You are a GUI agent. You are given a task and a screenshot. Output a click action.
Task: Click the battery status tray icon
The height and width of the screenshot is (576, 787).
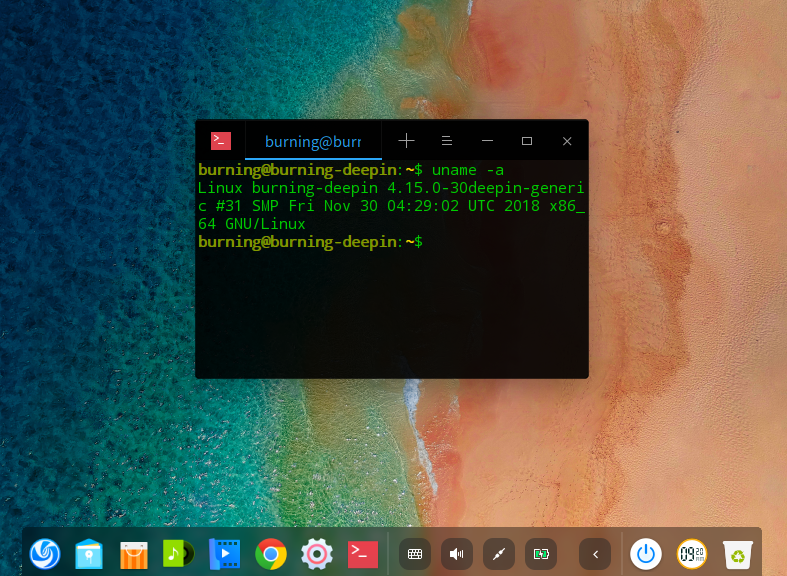541,554
